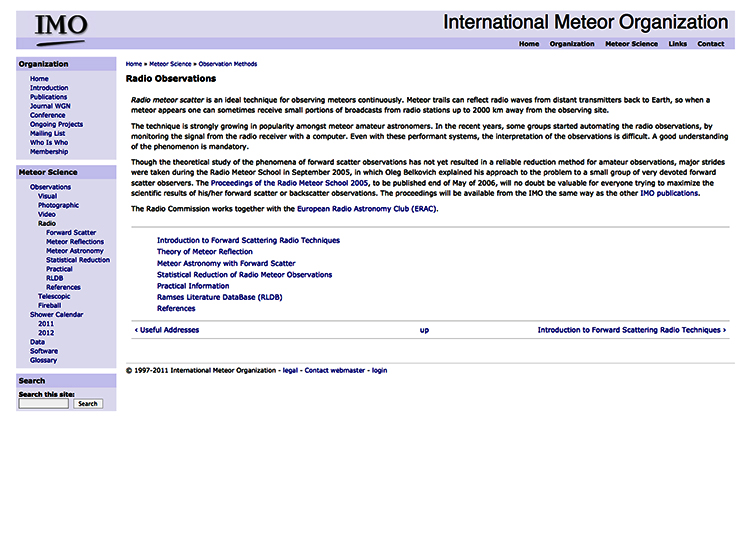This screenshot has width=750, height=535.
Task: Go to previous page Useful Addresses
Action: coord(166,329)
